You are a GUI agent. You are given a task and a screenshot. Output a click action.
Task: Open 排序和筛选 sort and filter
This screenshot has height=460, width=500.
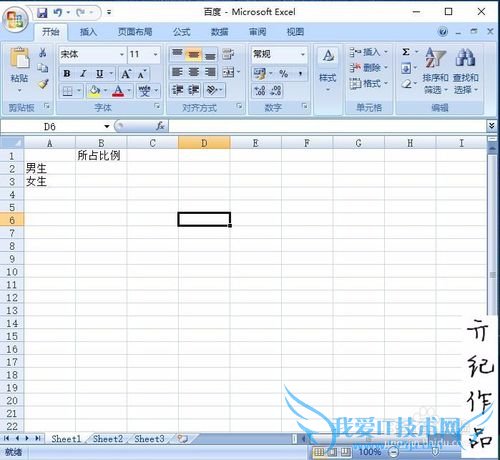tap(435, 71)
